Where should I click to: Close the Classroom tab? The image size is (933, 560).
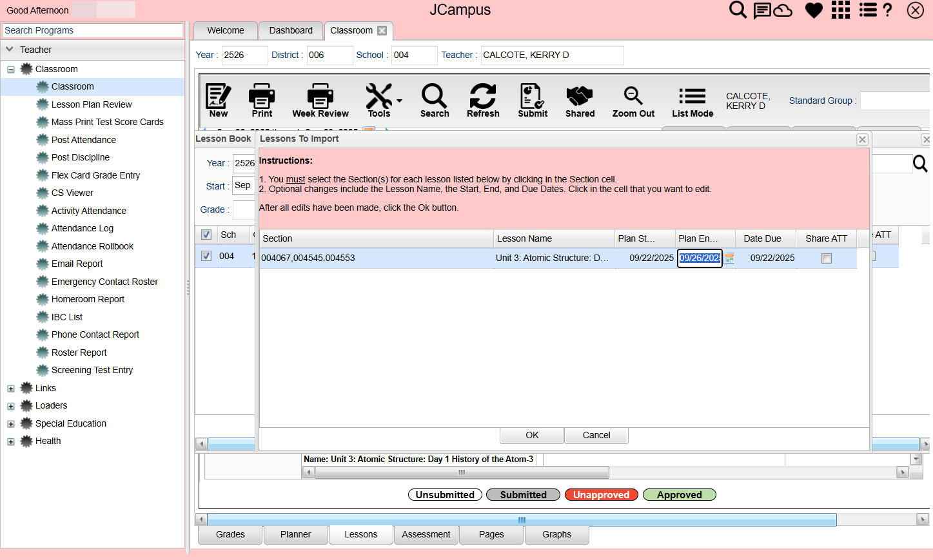382,30
